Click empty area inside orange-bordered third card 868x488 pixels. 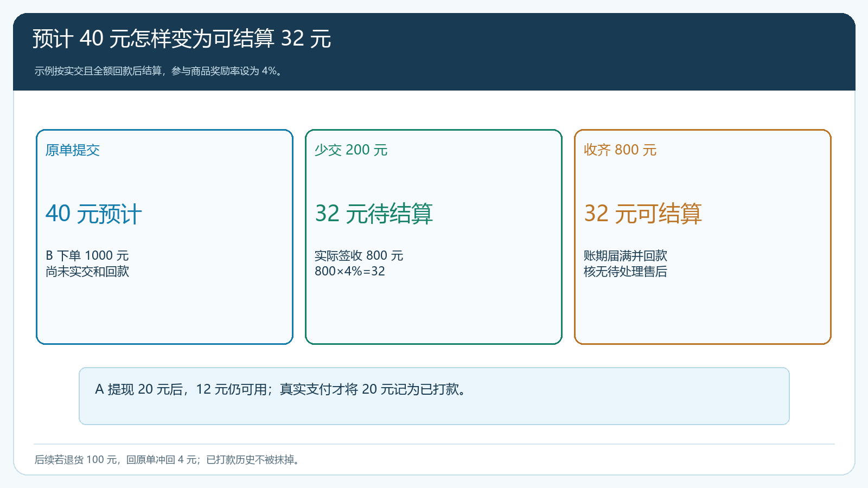(x=703, y=312)
